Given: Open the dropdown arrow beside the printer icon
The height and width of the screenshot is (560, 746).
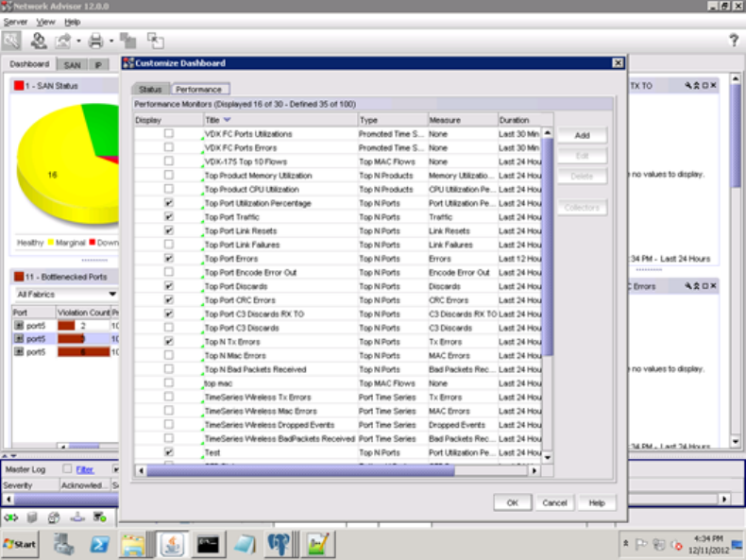Looking at the screenshot, I should 110,41.
